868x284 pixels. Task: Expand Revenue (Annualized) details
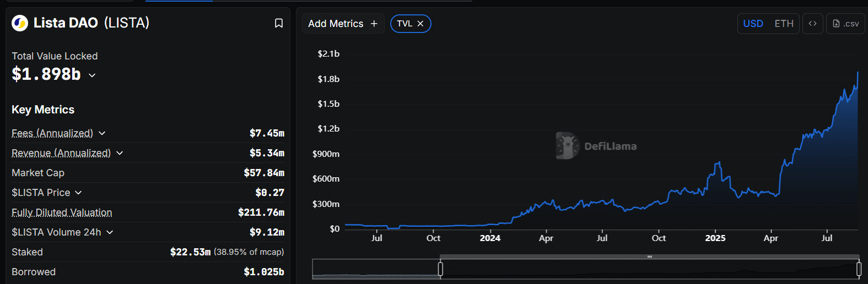point(120,153)
